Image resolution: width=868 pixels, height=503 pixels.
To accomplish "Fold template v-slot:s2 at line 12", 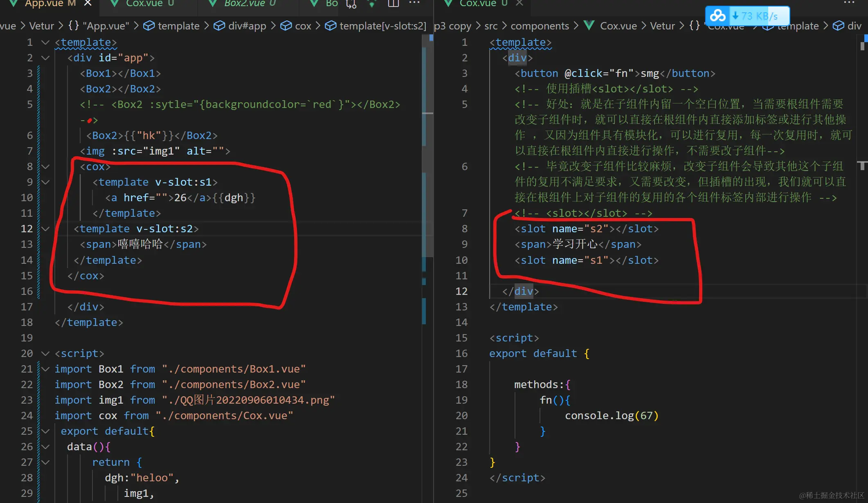I will pyautogui.click(x=45, y=229).
